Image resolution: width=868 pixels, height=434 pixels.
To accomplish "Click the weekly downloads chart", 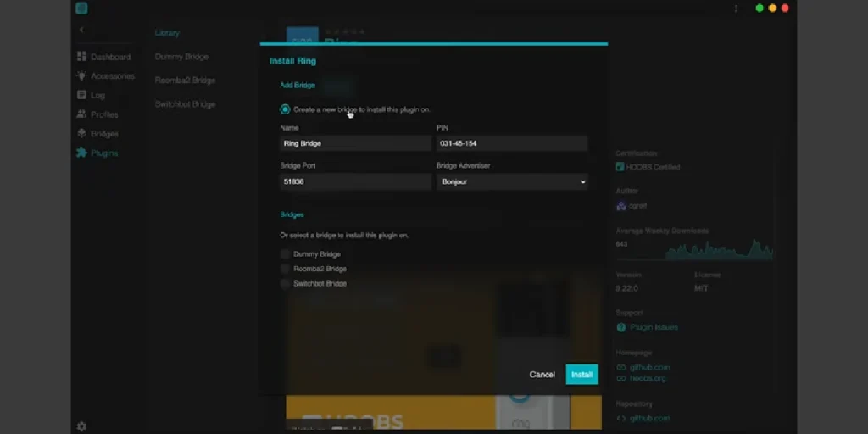I will [x=719, y=250].
